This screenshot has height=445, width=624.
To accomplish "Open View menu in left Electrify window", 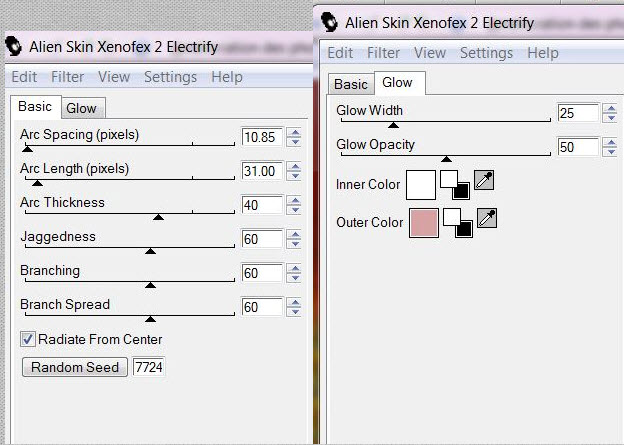I will click(x=114, y=77).
